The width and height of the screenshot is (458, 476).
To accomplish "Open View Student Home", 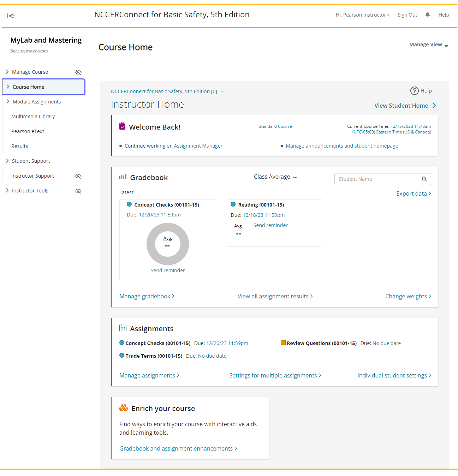I will click(x=405, y=106).
